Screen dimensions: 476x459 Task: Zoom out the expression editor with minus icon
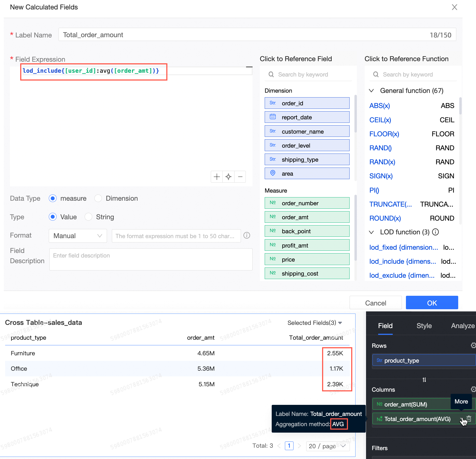coord(240,177)
